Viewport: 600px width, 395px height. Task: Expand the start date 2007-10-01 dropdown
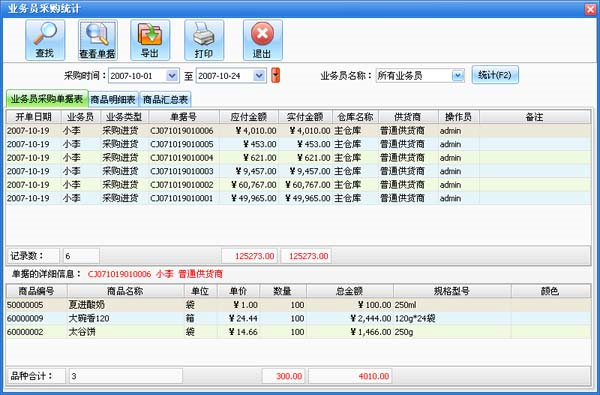(x=172, y=76)
